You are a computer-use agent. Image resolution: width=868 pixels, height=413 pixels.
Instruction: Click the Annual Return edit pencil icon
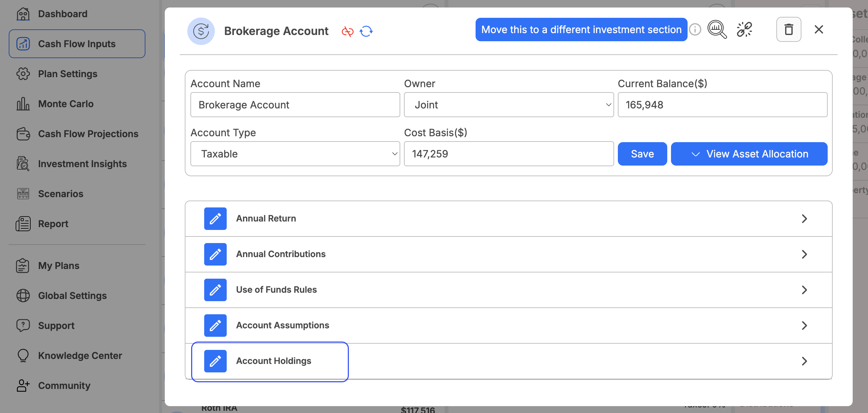[x=215, y=218]
